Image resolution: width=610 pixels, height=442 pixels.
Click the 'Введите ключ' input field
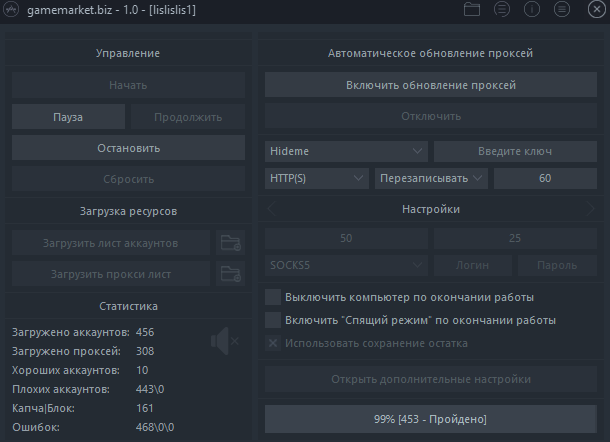(x=515, y=151)
